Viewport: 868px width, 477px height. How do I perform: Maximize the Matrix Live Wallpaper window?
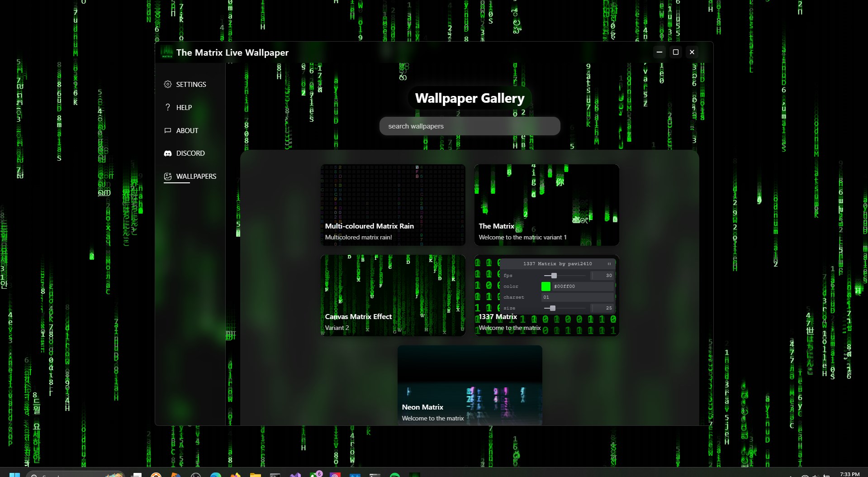676,52
